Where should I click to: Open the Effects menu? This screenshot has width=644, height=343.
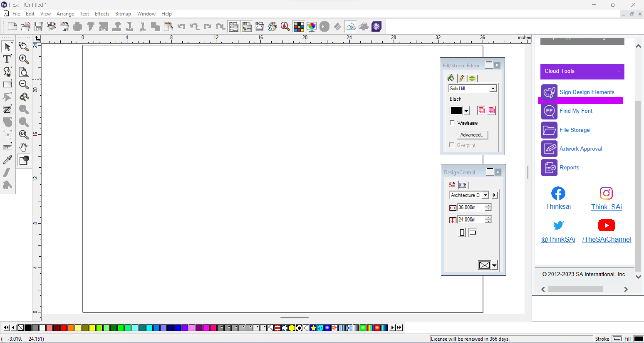coord(102,14)
